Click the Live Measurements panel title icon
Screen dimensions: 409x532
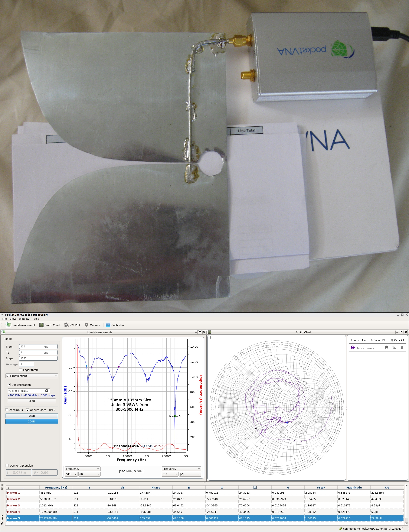[x=3, y=332]
